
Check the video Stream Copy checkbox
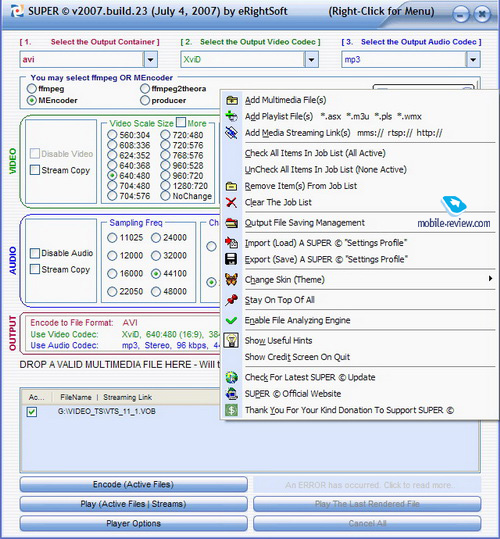click(35, 170)
